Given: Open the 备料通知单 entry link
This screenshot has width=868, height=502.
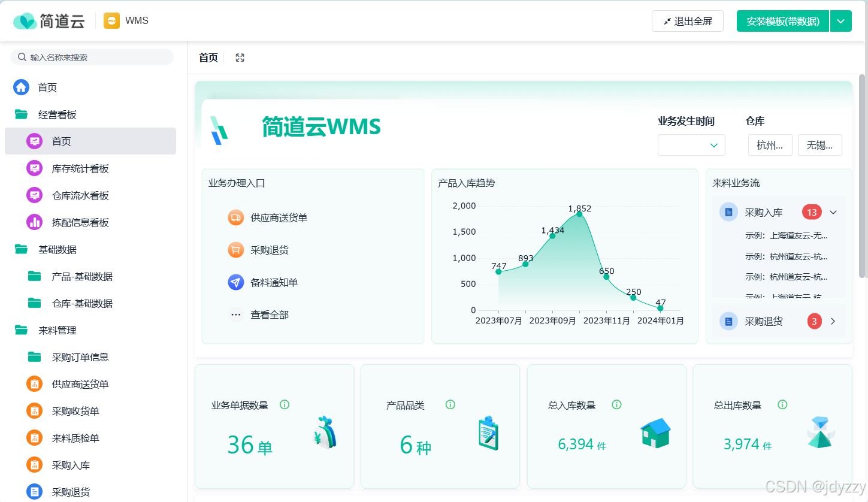Looking at the screenshot, I should point(274,282).
